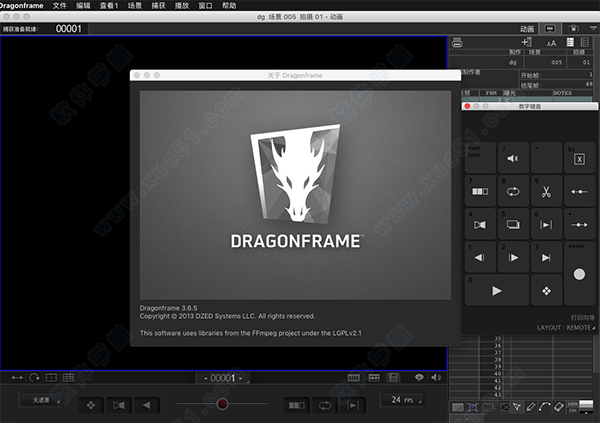Click the X-sheet table view icon
Image resolution: width=600 pixels, height=423 pixels.
[374, 378]
